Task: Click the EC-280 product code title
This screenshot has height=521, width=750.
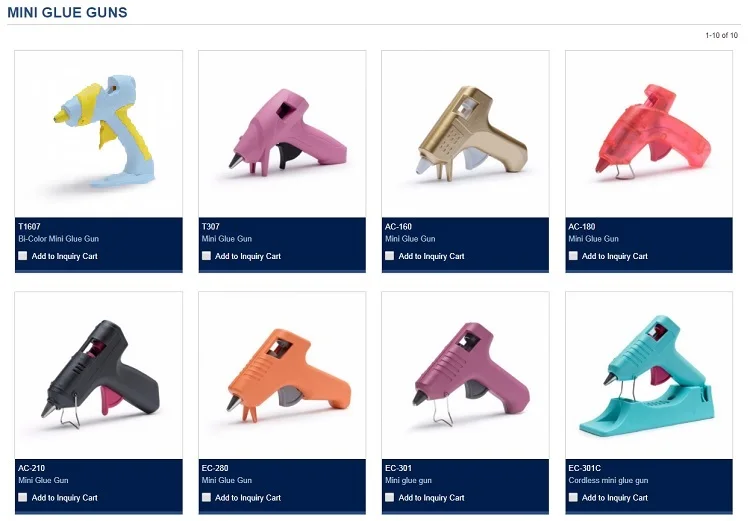Action: click(x=215, y=468)
